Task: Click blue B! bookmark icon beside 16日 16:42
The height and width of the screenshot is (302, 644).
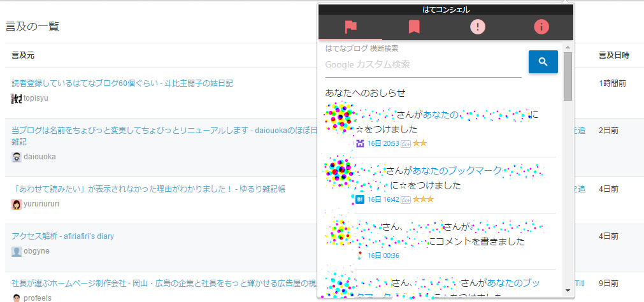Action: [x=360, y=199]
